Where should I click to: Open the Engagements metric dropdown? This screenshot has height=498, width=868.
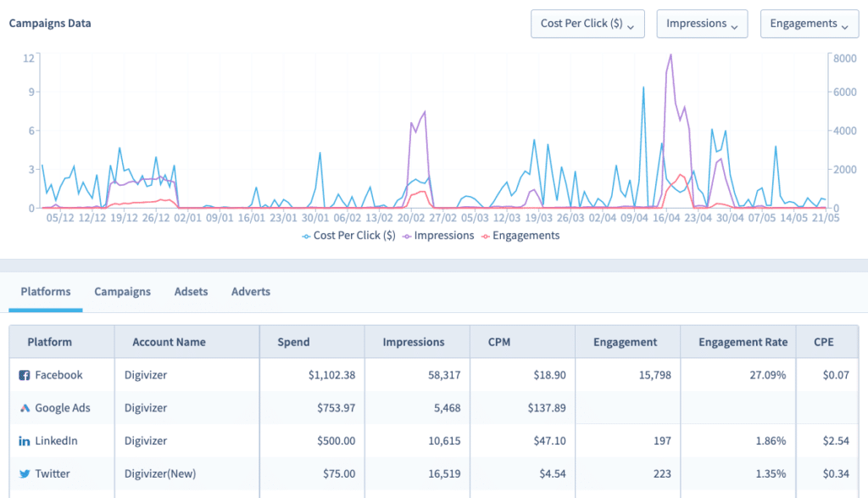(809, 24)
